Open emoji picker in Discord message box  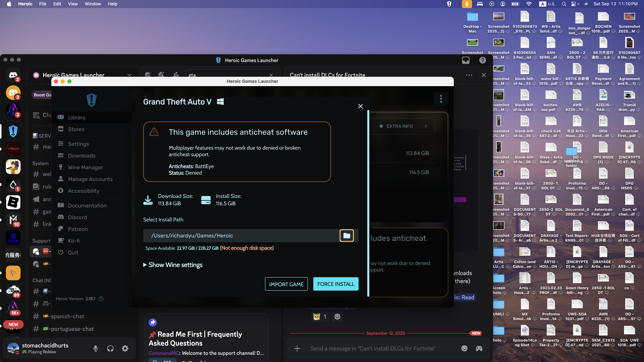click(464, 349)
